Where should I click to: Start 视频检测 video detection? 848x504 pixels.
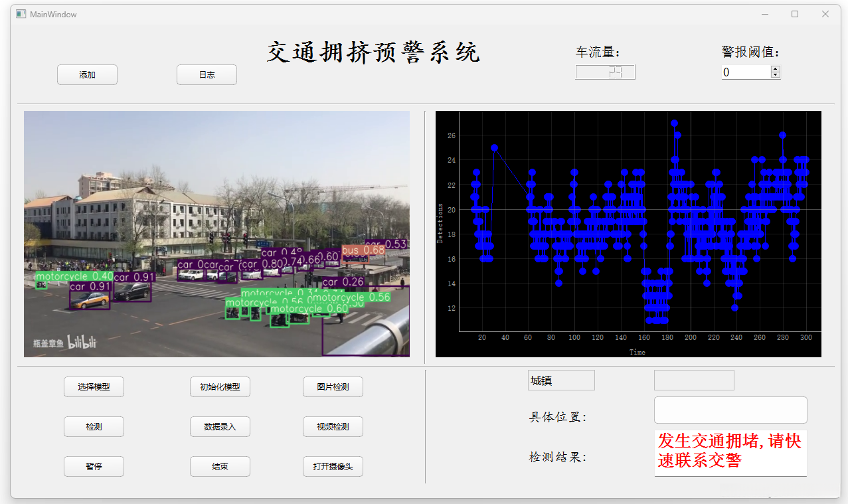[x=333, y=427]
